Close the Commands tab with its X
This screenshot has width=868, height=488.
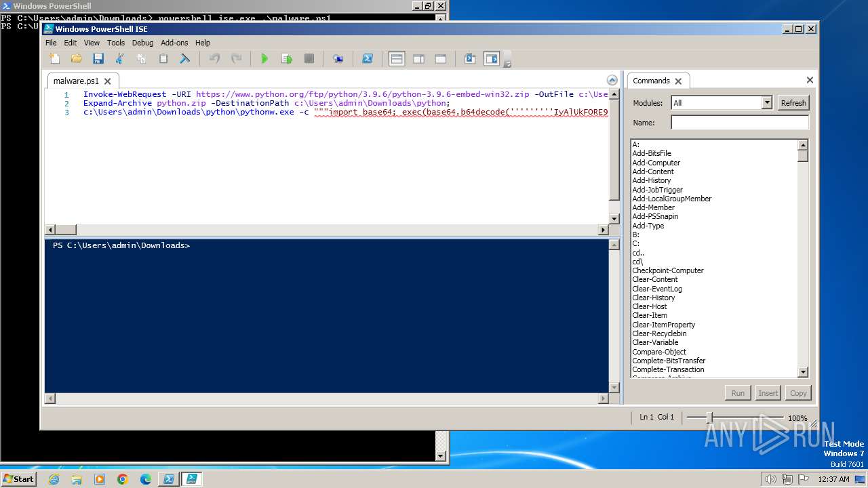(678, 81)
